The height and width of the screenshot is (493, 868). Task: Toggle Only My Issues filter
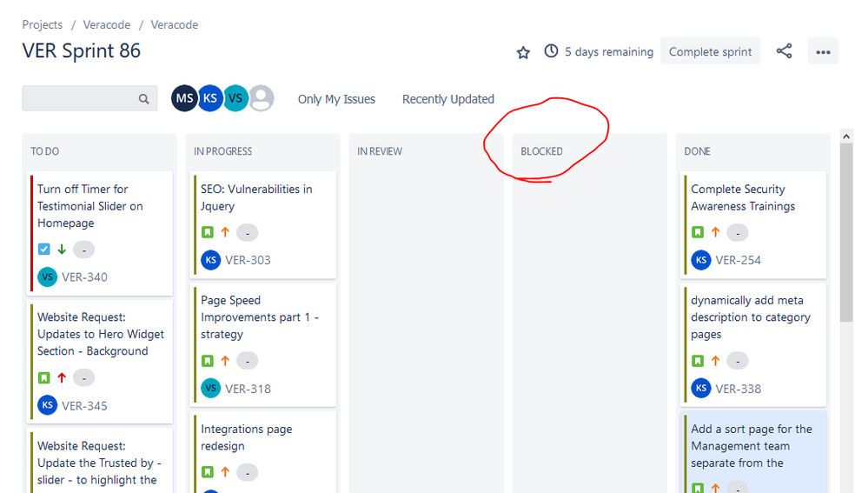336,99
